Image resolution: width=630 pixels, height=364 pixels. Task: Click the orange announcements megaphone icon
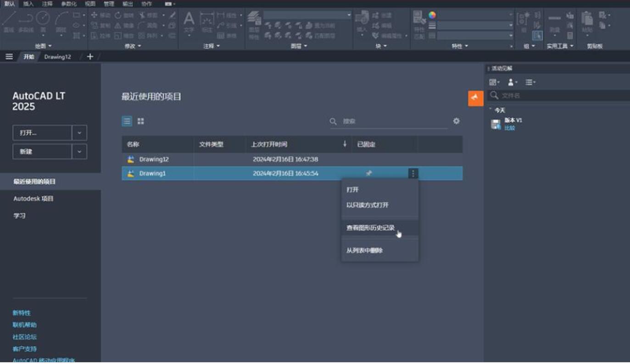pyautogui.click(x=476, y=98)
